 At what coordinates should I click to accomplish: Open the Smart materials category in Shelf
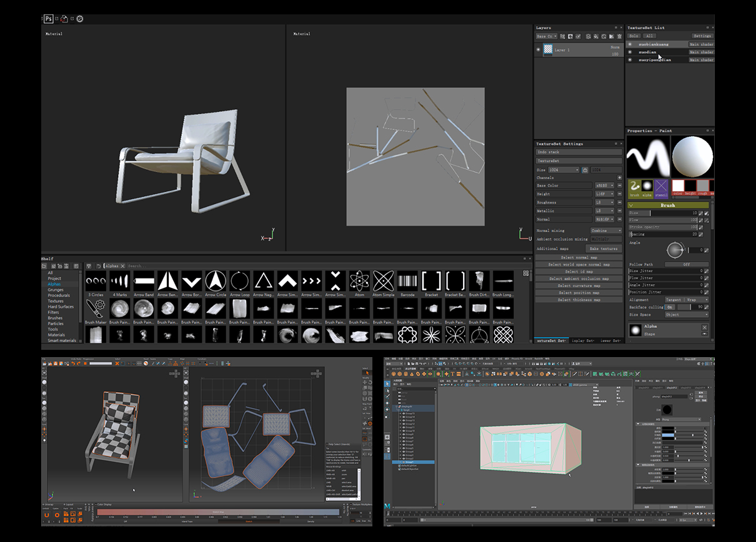62,341
